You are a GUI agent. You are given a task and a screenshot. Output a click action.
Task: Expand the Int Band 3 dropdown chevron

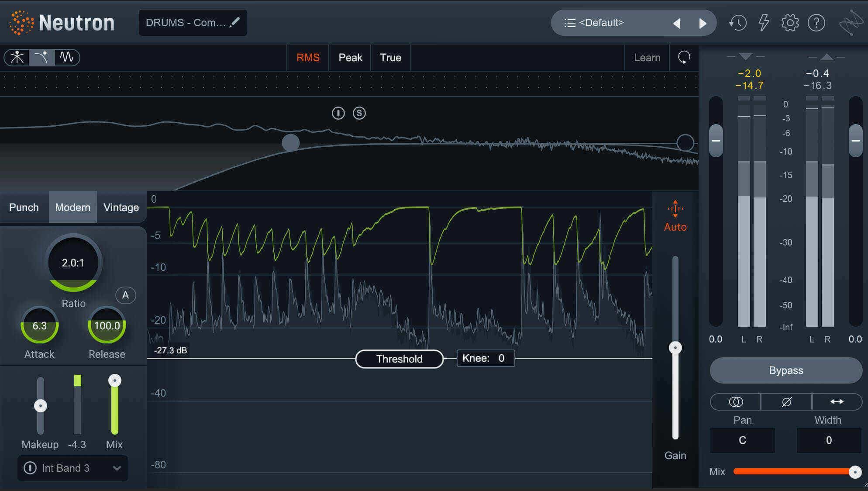pos(117,468)
